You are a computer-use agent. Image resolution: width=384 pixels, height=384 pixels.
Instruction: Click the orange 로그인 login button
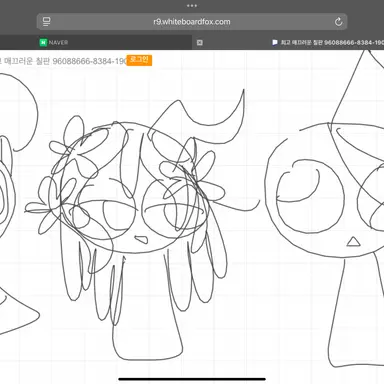click(139, 60)
